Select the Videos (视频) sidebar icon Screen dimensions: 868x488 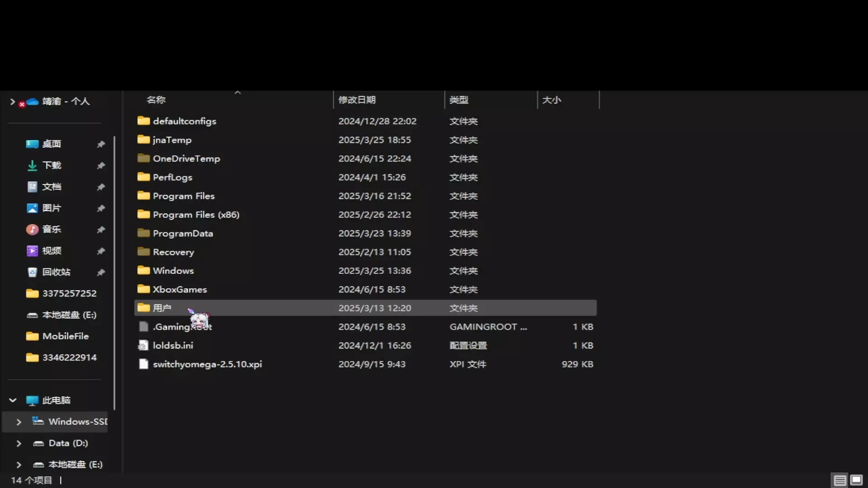(32, 251)
